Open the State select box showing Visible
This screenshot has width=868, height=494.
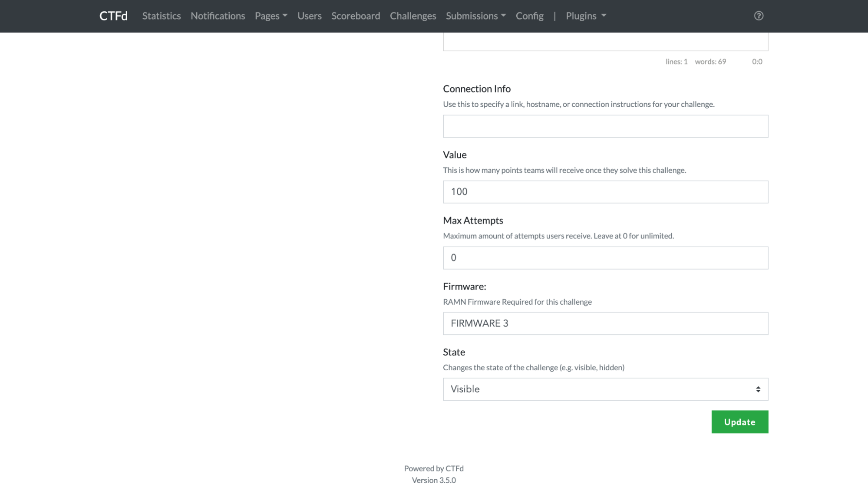(x=605, y=389)
